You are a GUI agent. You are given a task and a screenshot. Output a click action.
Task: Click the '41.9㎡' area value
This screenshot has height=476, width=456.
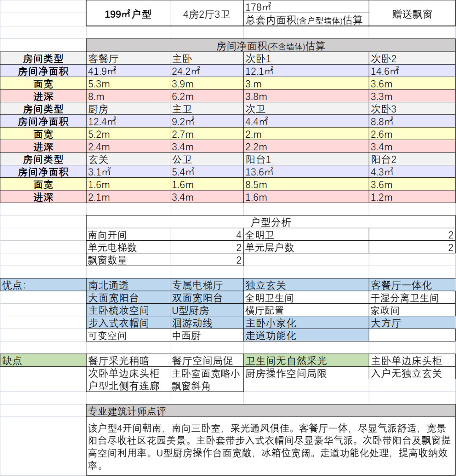pyautogui.click(x=128, y=71)
